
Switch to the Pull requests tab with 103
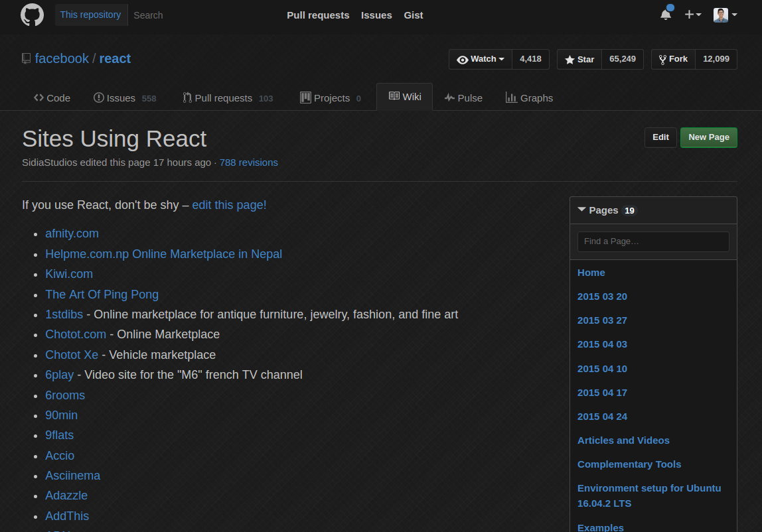coord(228,98)
